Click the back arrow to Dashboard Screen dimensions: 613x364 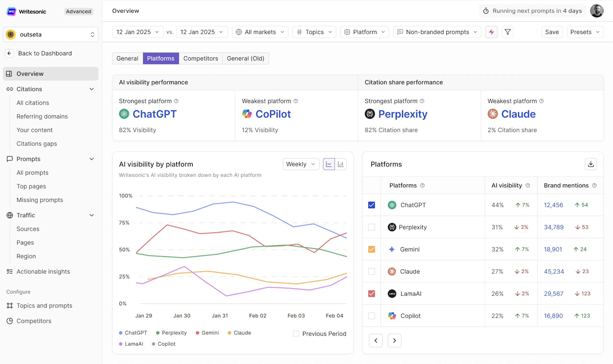pos(9,53)
